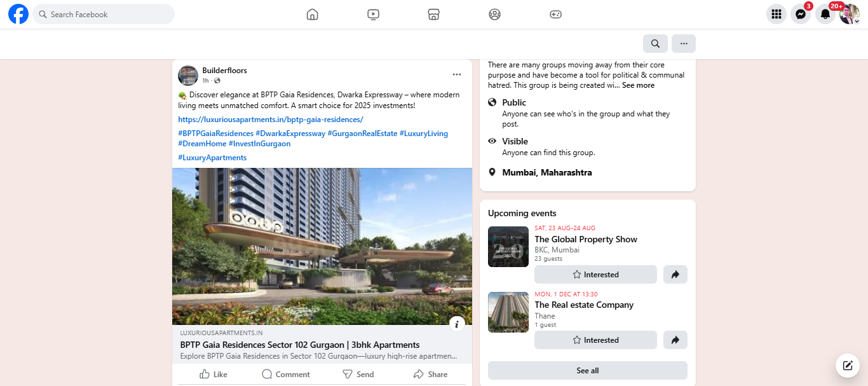Share The Global Property Show event
868x386 pixels.
click(x=675, y=275)
